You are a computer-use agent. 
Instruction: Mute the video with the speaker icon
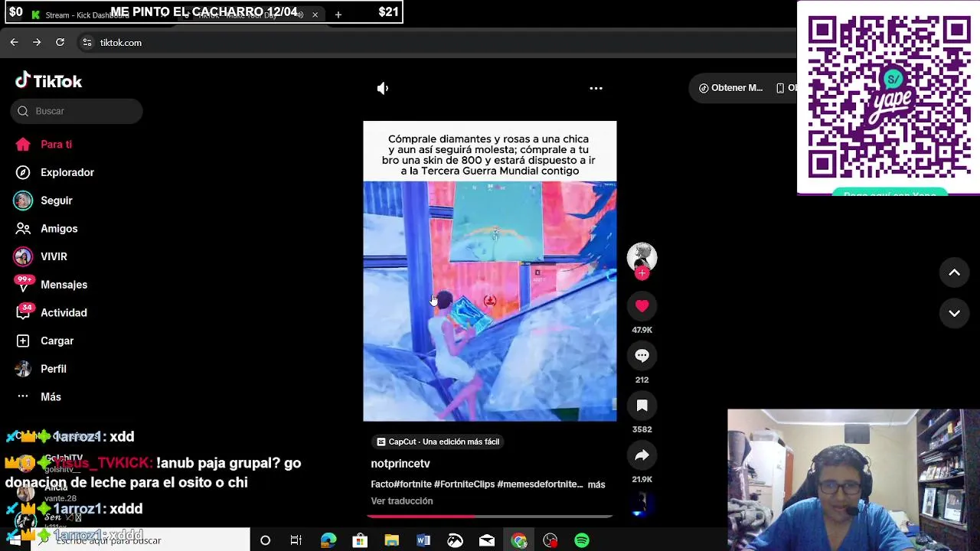coord(383,88)
